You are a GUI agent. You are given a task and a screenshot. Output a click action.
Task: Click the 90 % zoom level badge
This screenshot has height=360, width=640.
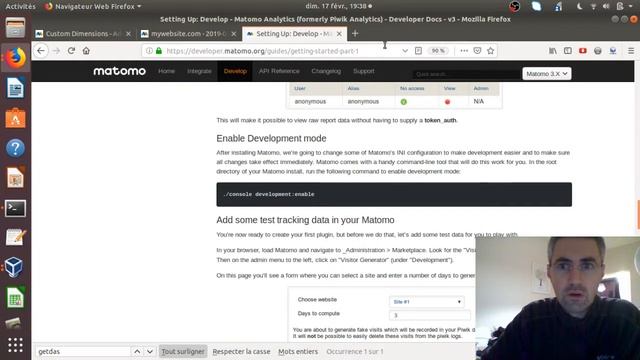click(438, 51)
